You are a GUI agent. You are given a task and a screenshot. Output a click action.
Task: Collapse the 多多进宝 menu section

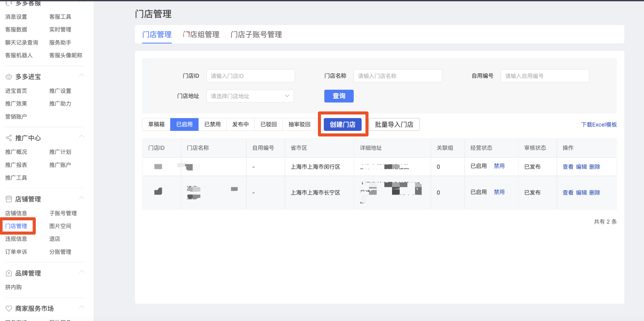pyautogui.click(x=82, y=76)
